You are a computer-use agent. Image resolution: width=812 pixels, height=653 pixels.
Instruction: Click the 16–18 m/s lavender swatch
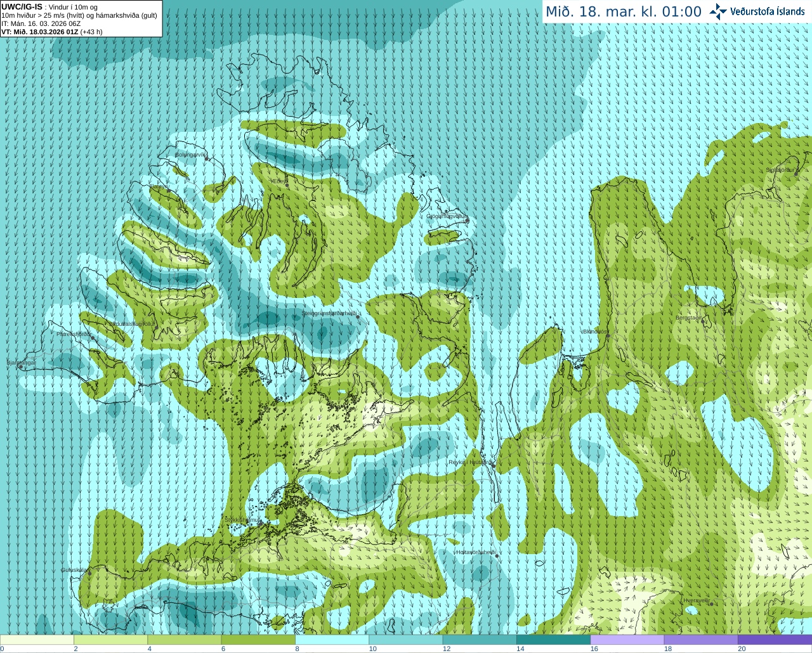point(627,640)
